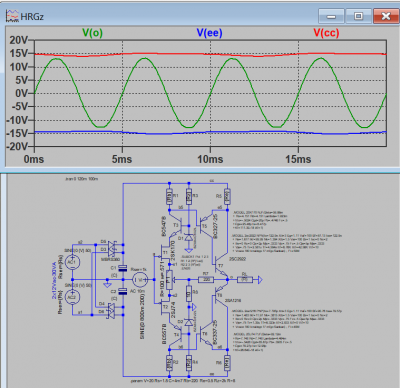Select transistor T6 symbol
Viewport: 400px width, 388px height.
coord(205,335)
